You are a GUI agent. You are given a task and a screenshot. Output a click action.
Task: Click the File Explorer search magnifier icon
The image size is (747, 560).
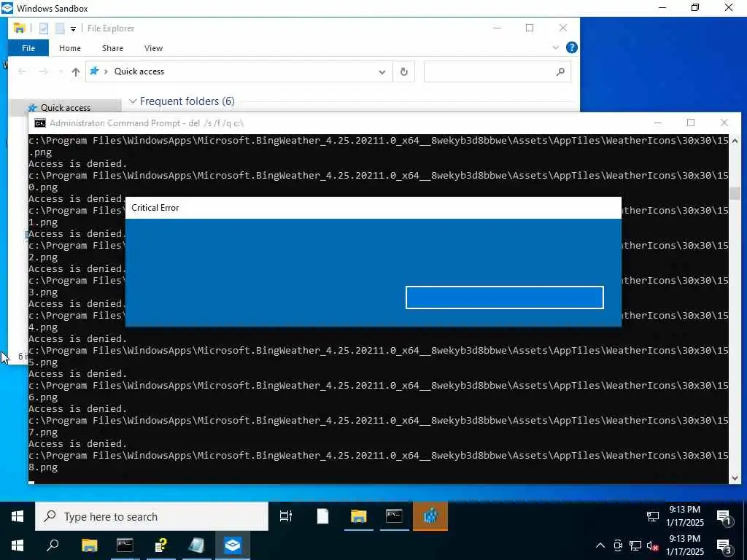[561, 71]
